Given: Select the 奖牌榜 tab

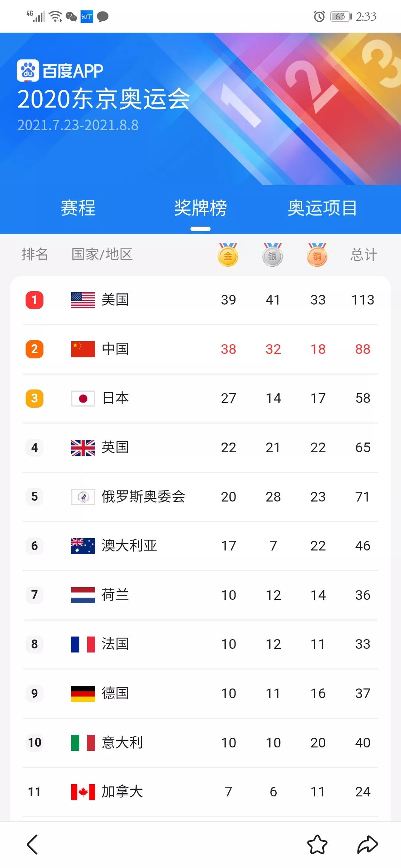Looking at the screenshot, I should [x=200, y=208].
